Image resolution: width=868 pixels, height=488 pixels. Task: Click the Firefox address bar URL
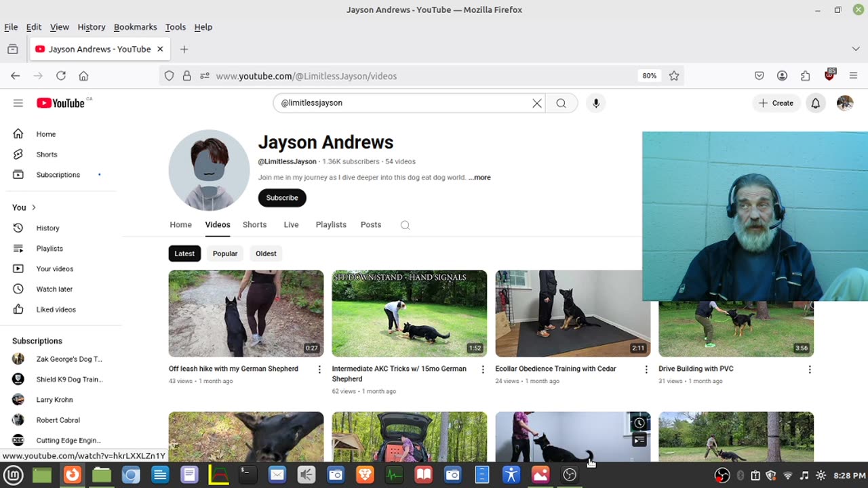307,76
